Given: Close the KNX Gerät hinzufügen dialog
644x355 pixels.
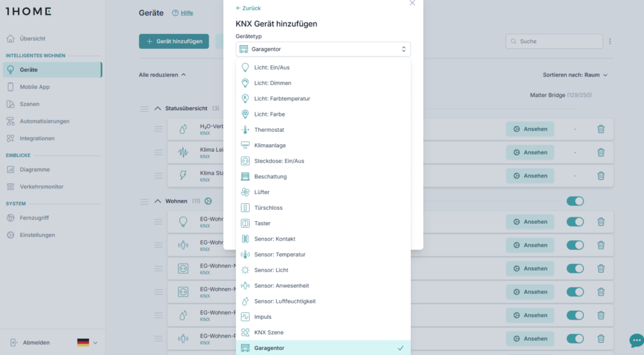Looking at the screenshot, I should coord(412,3).
